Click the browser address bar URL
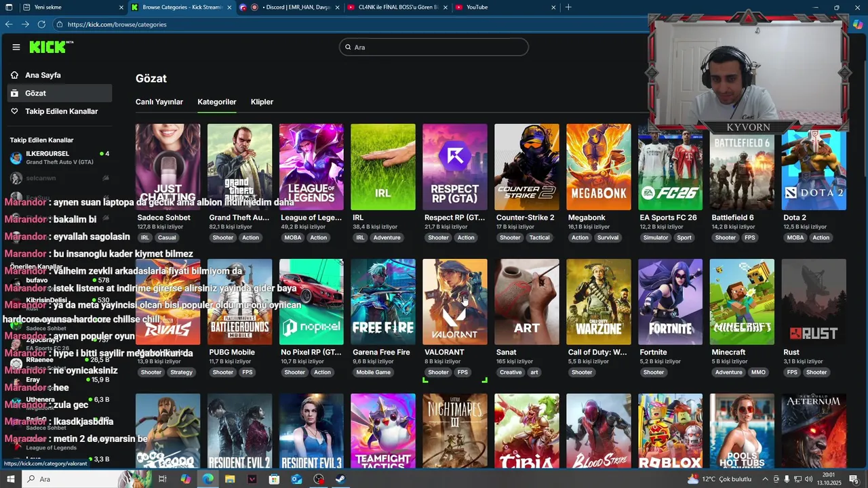 pos(117,24)
